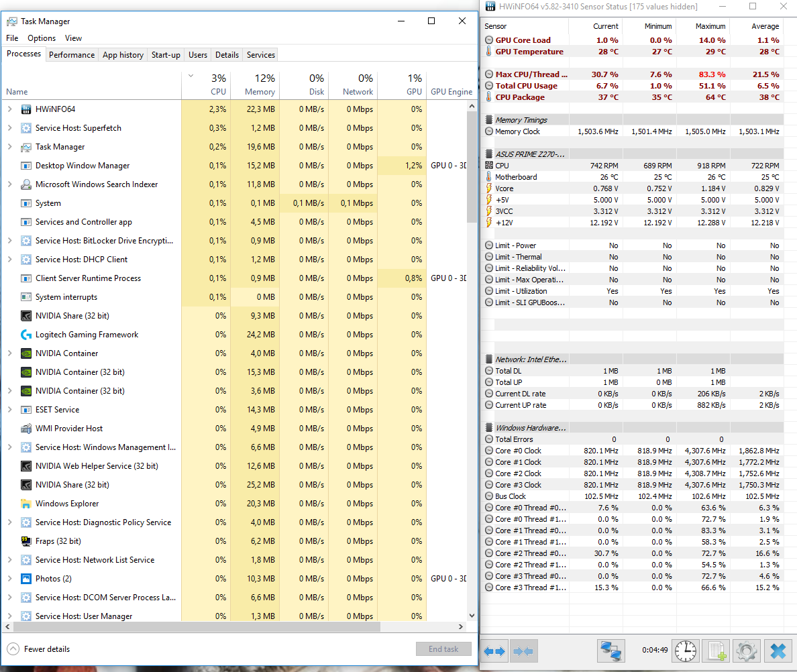Sort processes by the Disk column header
Screen dimensions: 797x672
304,85
